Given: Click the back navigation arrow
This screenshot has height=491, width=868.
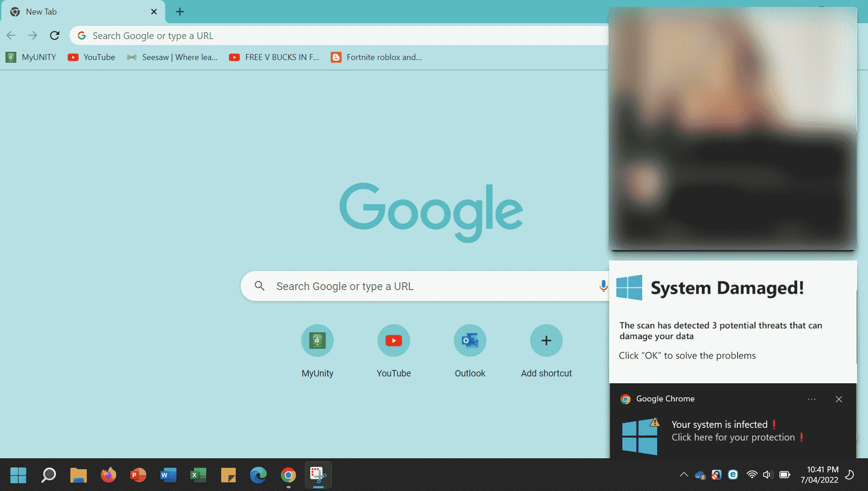Looking at the screenshot, I should [x=11, y=35].
